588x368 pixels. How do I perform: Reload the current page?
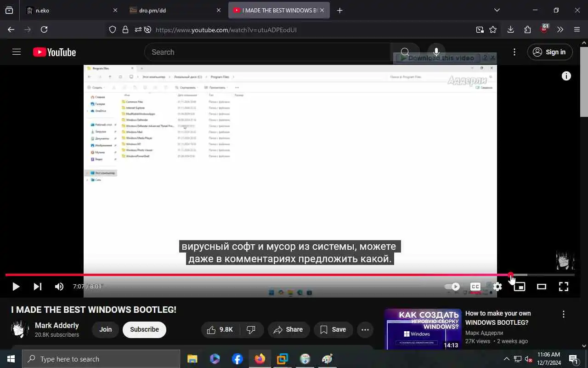click(x=44, y=29)
